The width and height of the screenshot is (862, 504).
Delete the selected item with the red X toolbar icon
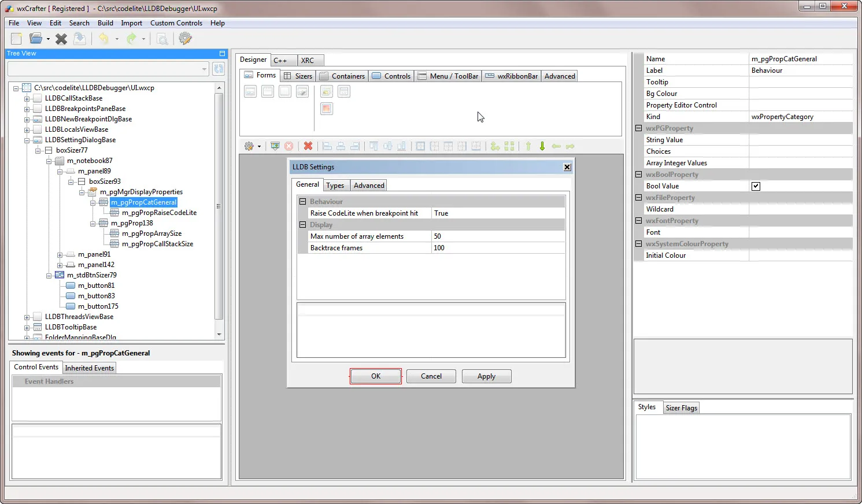(x=308, y=146)
